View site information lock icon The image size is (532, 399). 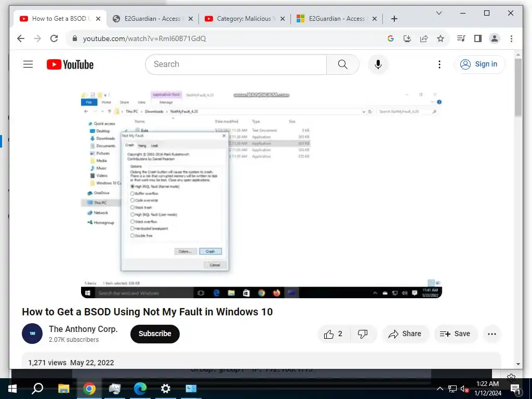coord(75,38)
